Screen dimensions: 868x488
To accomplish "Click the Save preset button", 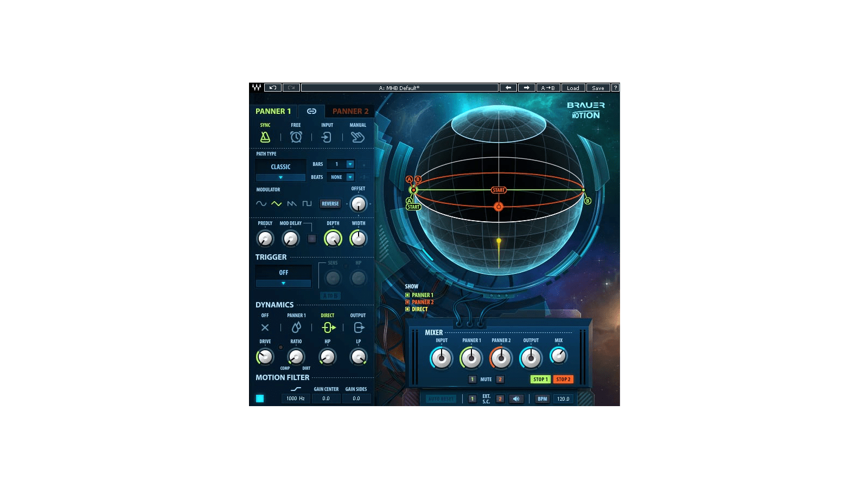I will point(598,87).
